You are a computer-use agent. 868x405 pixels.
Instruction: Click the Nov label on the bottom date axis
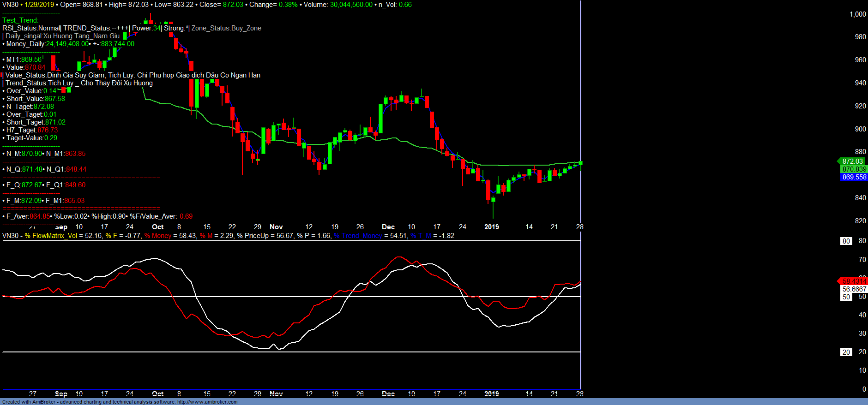[276, 394]
